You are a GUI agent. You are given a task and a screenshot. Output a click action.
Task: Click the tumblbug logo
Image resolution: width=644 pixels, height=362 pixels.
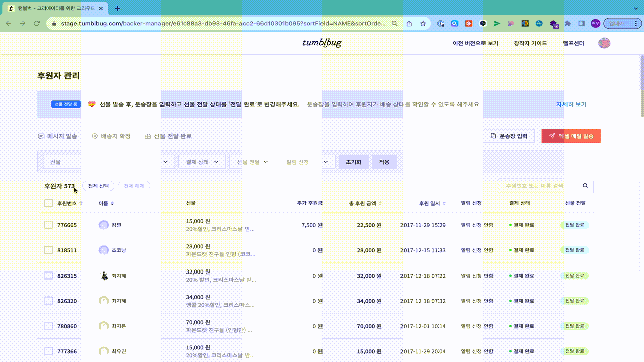(x=322, y=43)
